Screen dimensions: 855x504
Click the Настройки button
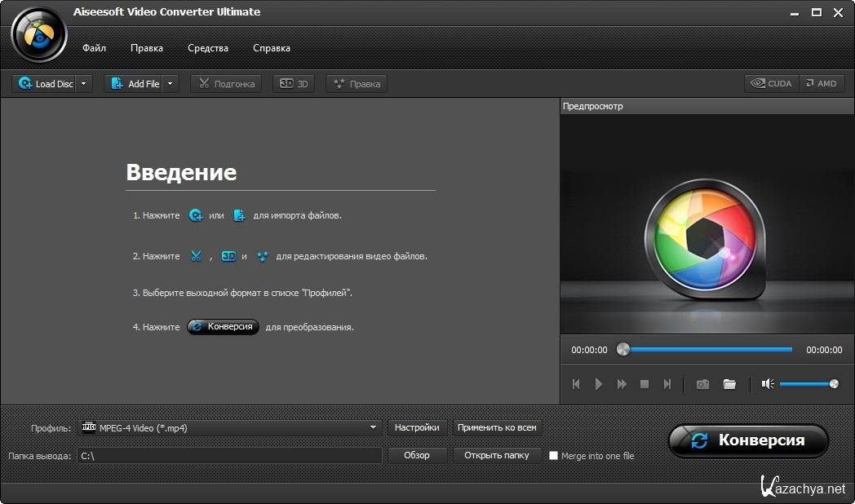tap(417, 427)
